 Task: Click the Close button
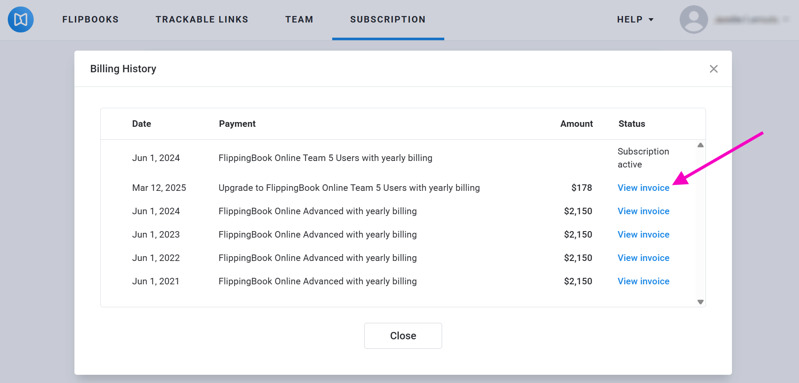click(403, 336)
